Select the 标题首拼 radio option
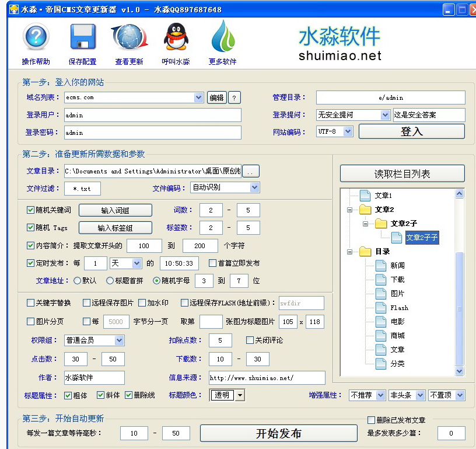Screen dimensions: 476x449 pyautogui.click(x=110, y=281)
